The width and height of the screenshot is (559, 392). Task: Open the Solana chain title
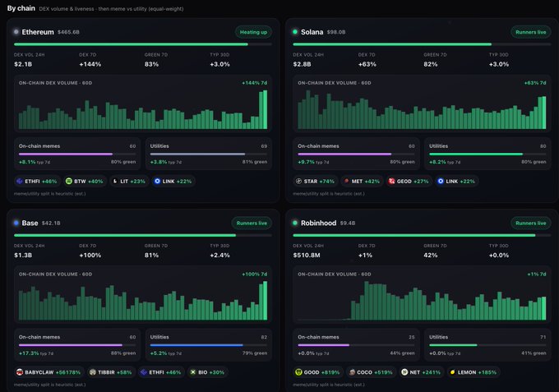312,32
